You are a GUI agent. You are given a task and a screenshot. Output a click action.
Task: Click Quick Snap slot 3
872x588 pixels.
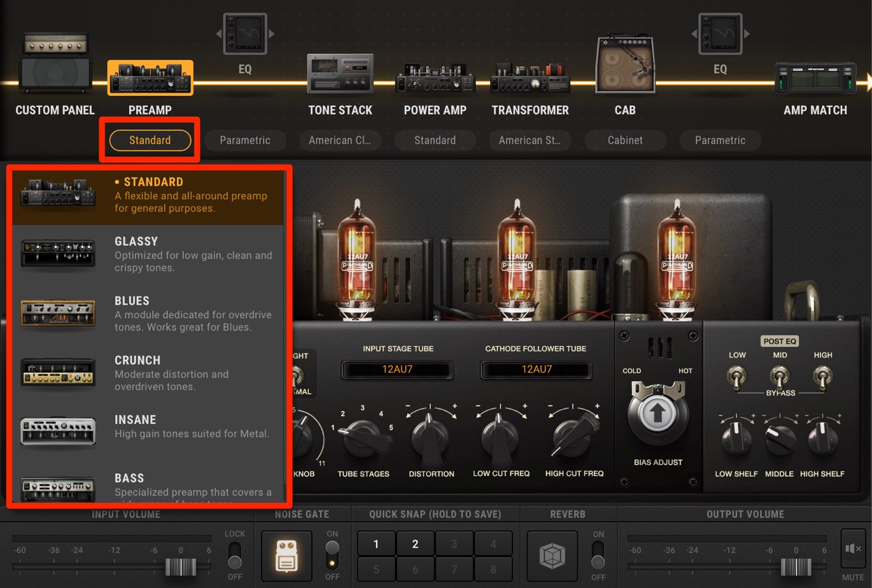click(454, 544)
